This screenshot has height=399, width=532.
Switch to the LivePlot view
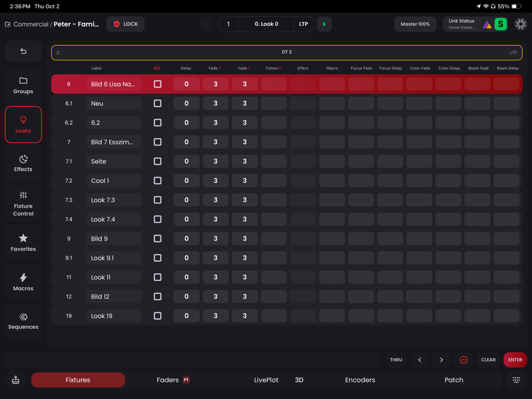pyautogui.click(x=266, y=380)
